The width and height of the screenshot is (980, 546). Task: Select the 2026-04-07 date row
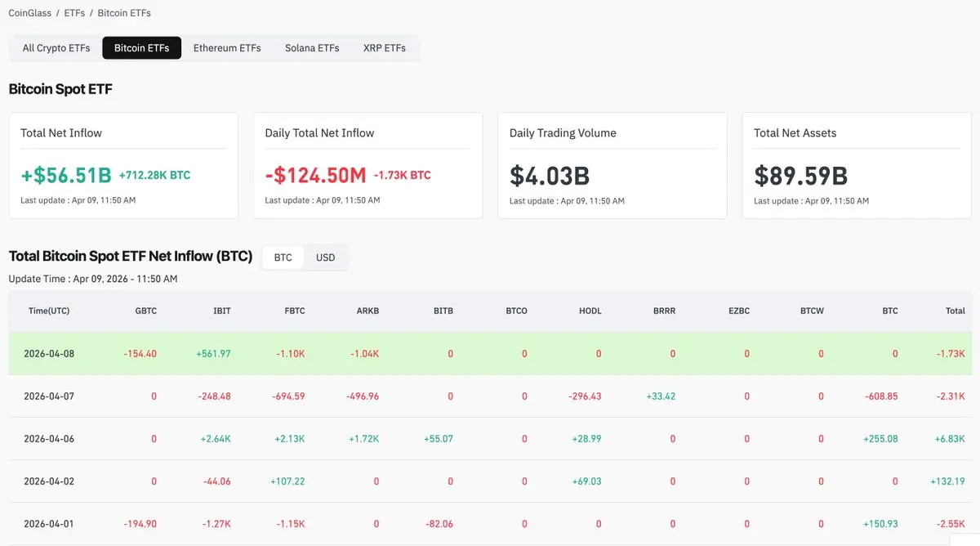click(490, 396)
